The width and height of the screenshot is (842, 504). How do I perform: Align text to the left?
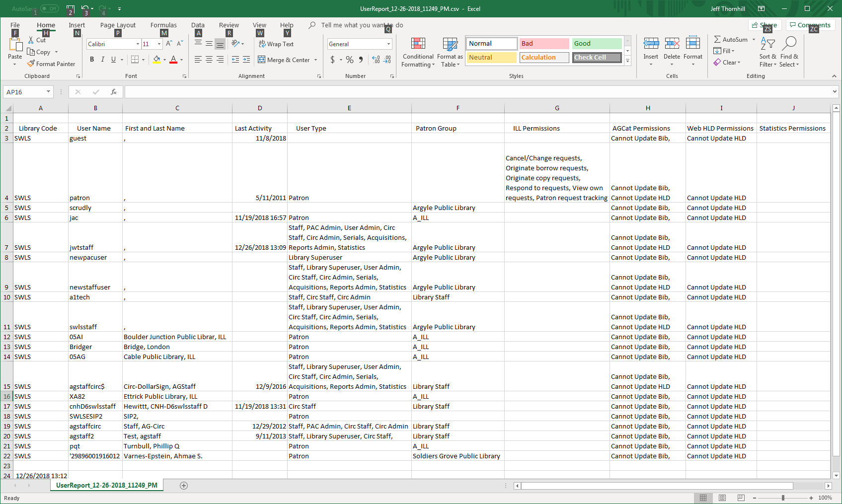point(198,60)
